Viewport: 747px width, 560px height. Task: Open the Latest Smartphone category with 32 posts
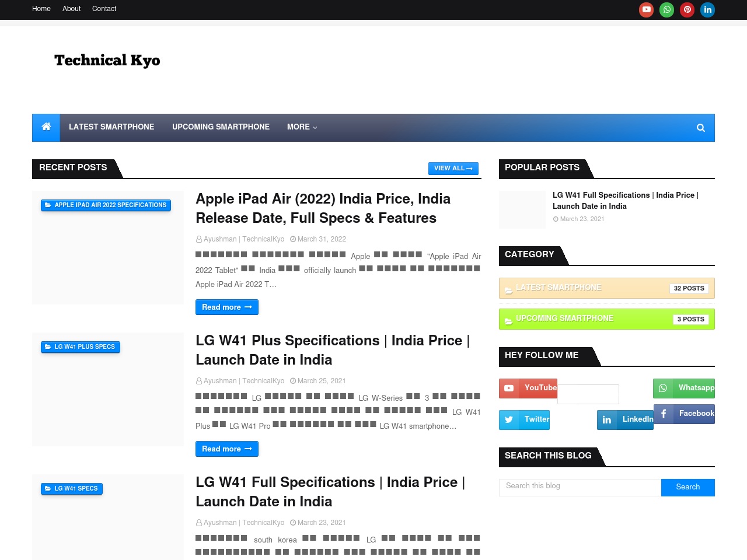(x=607, y=288)
